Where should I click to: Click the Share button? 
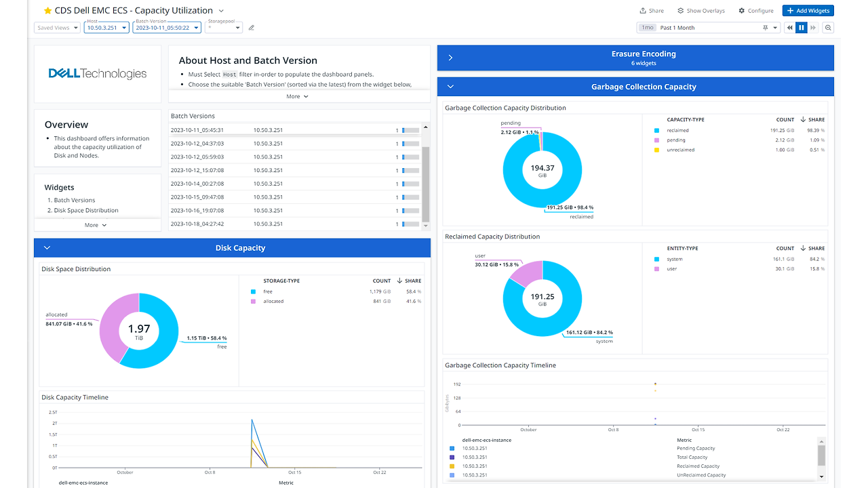652,11
